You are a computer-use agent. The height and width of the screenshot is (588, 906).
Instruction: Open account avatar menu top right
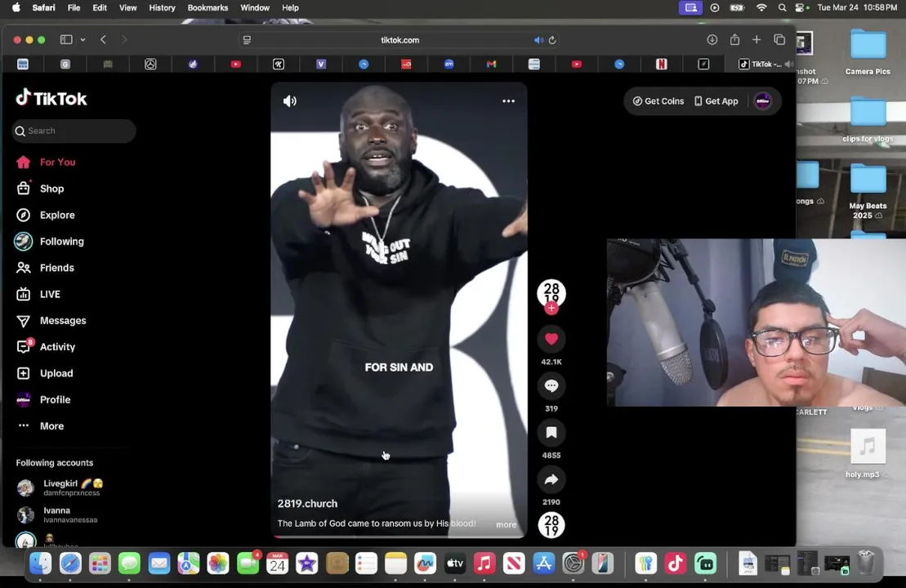pyautogui.click(x=763, y=101)
